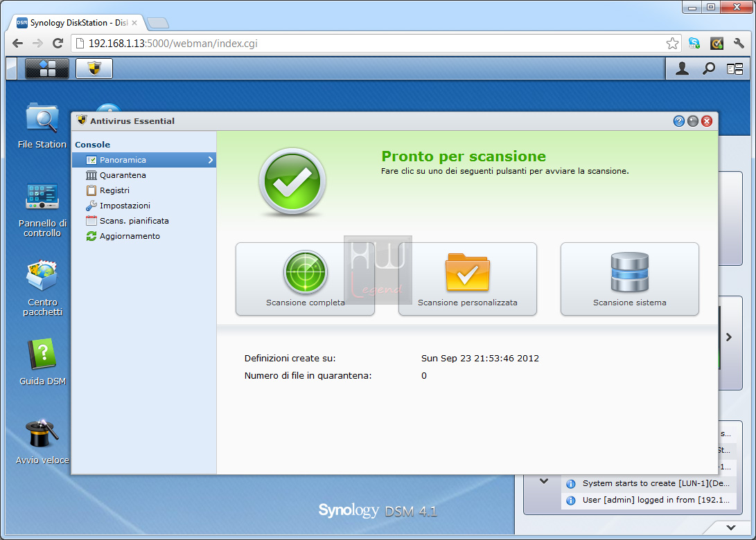Click the extension icon beside the wrench
This screenshot has width=756, height=540.
[717, 44]
